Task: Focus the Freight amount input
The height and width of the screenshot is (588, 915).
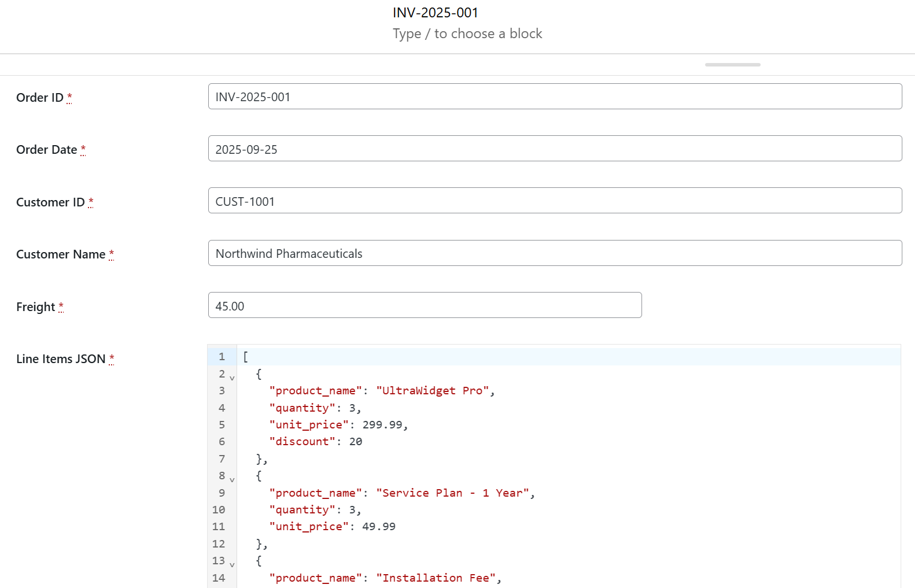Action: (425, 305)
